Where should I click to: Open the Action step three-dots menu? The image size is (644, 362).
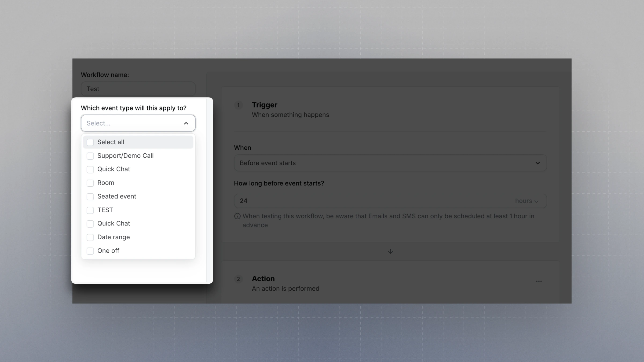pyautogui.click(x=539, y=281)
